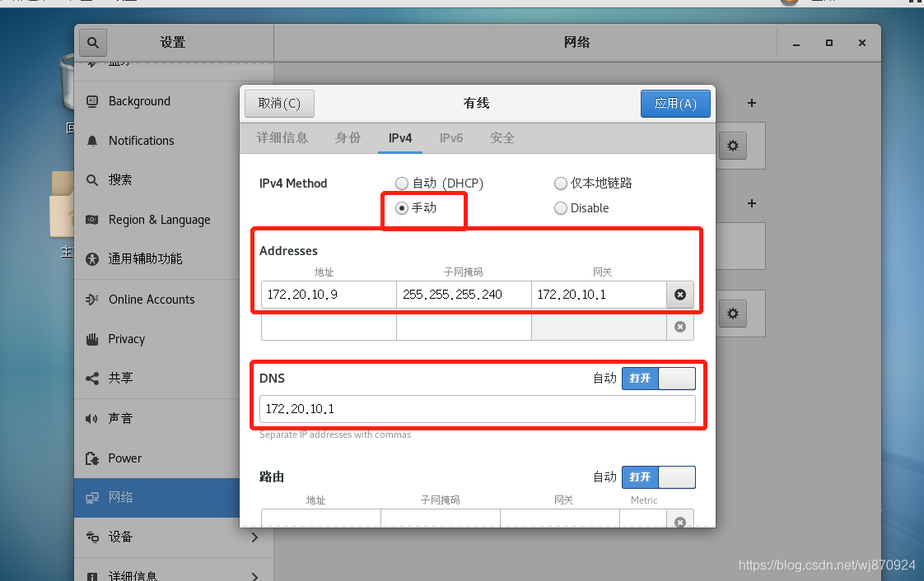Switch to 身份 identity tab

348,138
